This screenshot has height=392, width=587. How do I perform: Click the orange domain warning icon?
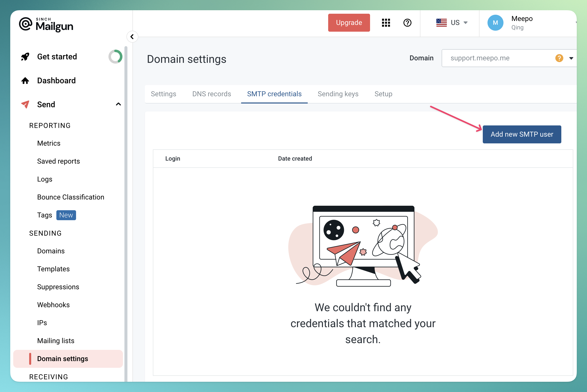[559, 58]
